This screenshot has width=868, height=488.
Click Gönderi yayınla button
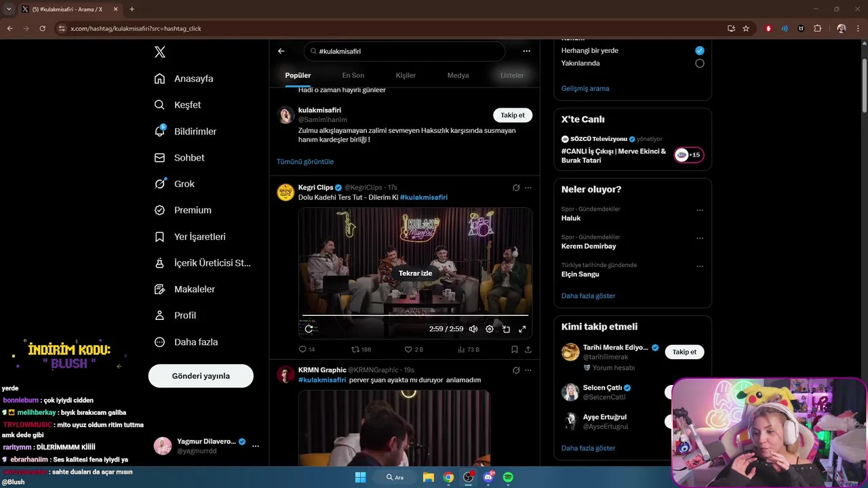tap(201, 376)
